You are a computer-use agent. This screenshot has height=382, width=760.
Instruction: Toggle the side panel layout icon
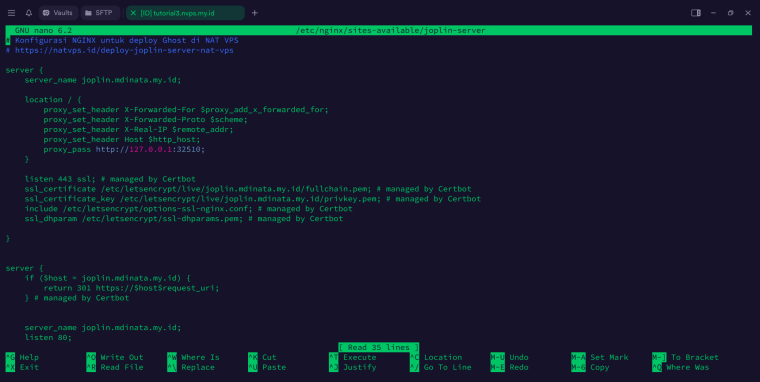[x=696, y=13]
